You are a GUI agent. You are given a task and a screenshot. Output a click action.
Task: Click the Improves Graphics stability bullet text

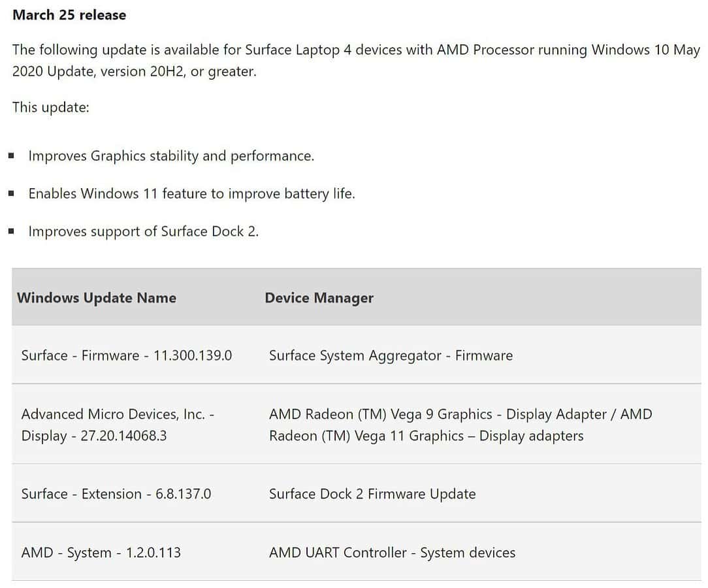[171, 155]
